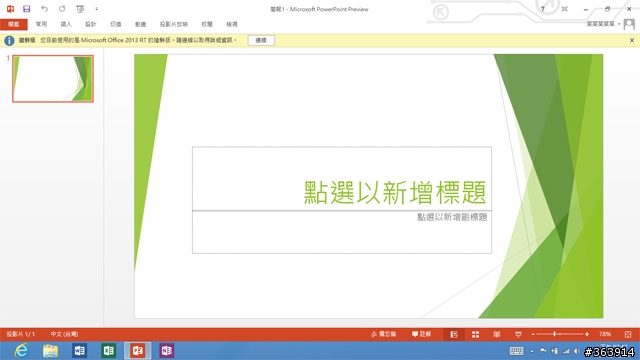Open the touch keyboard from the taskbar
640x360 pixels.
click(x=516, y=351)
